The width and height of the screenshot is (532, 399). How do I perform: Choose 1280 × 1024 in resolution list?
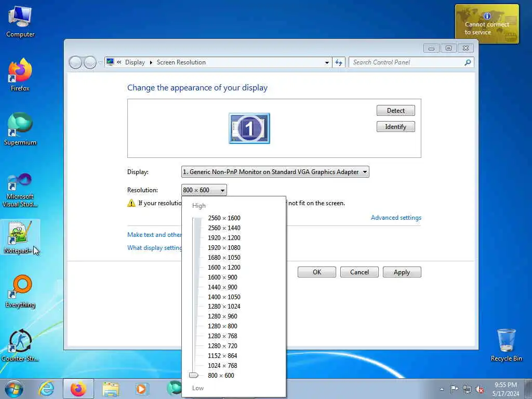point(224,307)
